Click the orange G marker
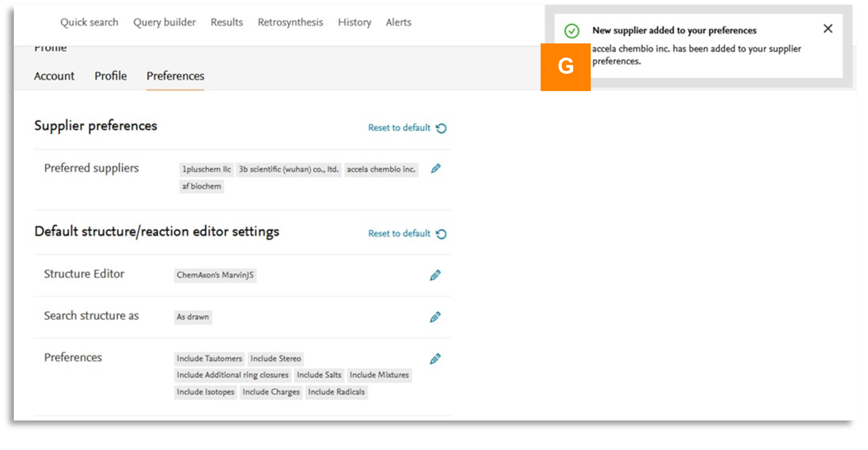The image size is (868, 450). pos(565,67)
